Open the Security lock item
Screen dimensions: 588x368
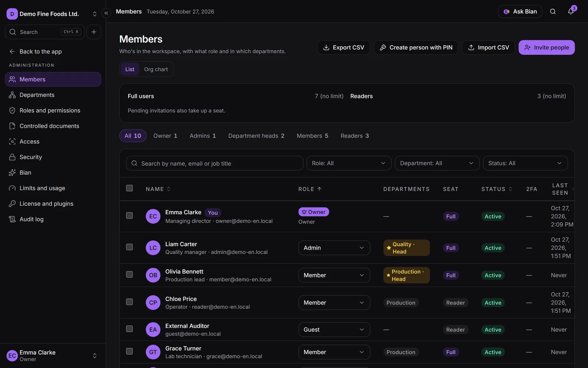point(53,157)
